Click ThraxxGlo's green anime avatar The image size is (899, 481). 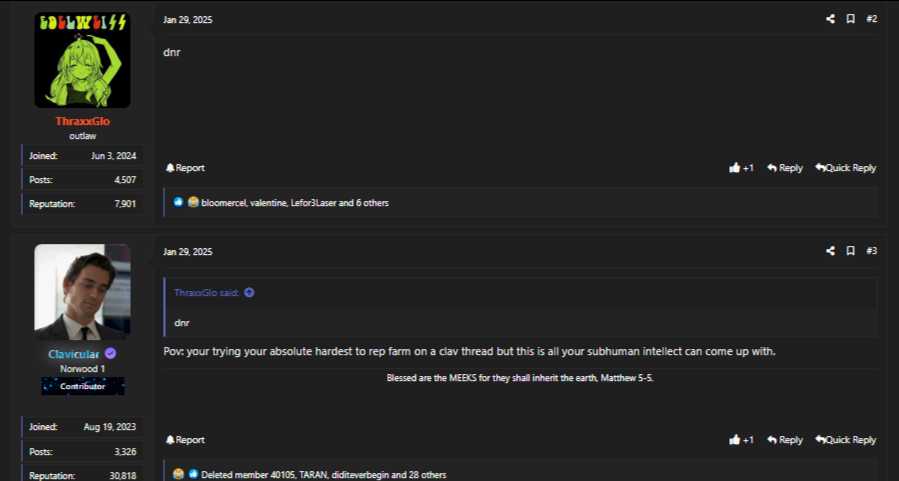tap(82, 60)
